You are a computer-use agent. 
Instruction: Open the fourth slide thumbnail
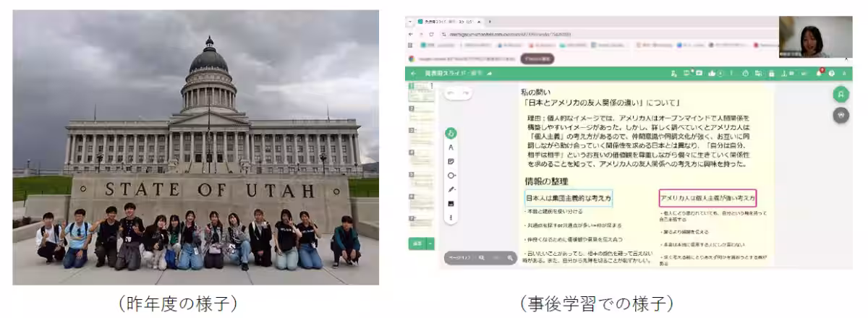pos(421,158)
